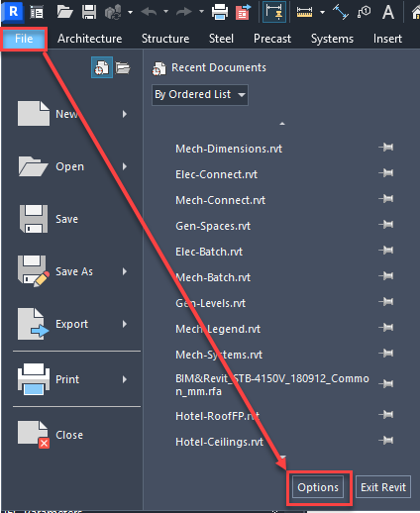Open recent file Gen-Spaces.rvt
This screenshot has width=420, height=513.
pos(213,226)
